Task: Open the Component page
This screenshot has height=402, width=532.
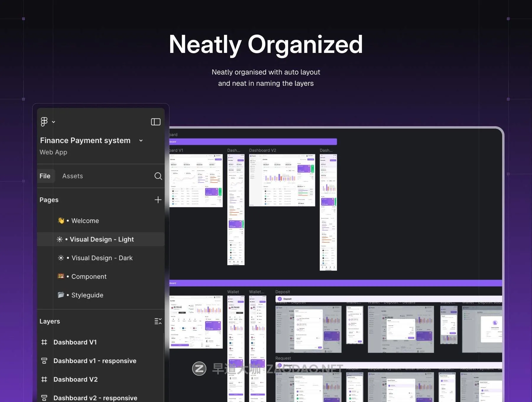Action: tap(89, 277)
